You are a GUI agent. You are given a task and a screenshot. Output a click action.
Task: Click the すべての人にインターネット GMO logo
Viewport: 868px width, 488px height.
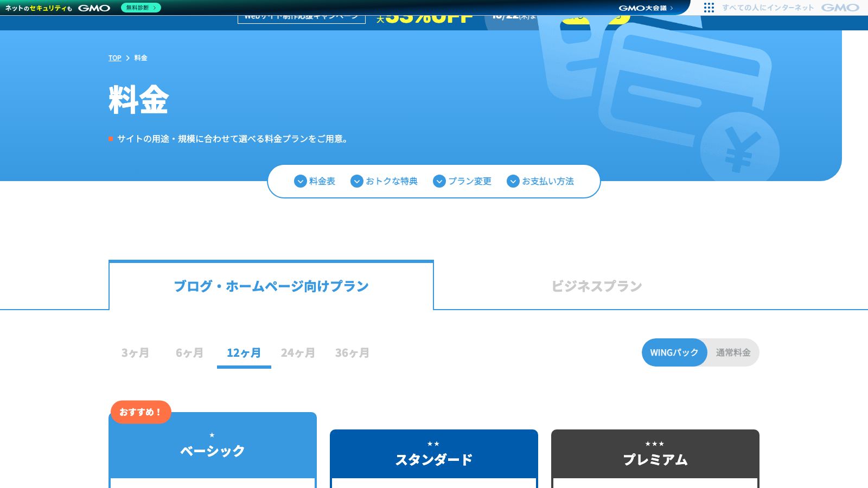pos(790,8)
